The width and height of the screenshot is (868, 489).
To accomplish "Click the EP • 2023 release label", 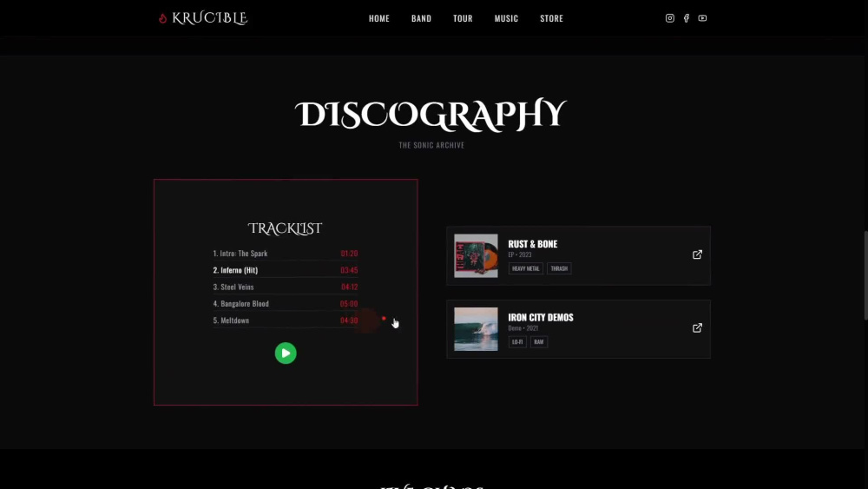I will tap(520, 254).
